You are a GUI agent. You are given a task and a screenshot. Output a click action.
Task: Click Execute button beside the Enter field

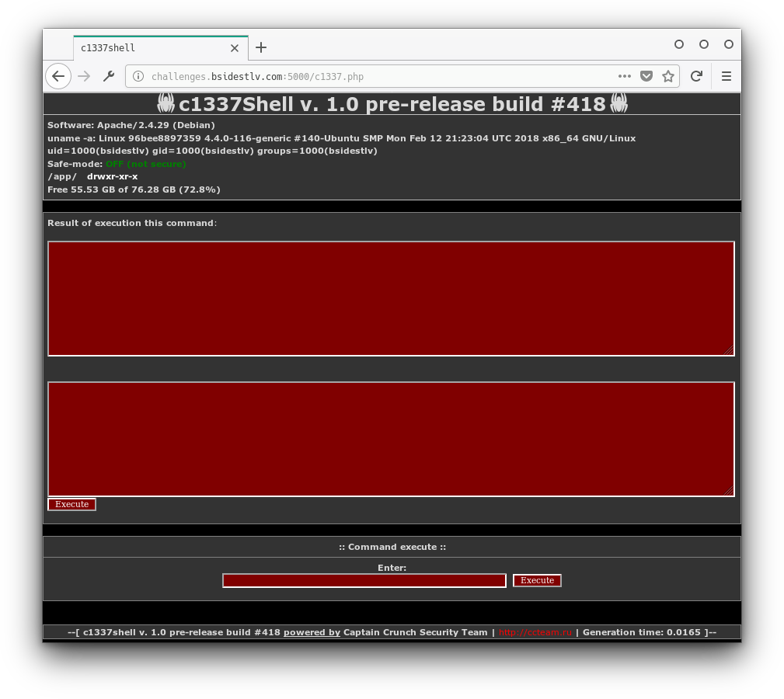537,580
